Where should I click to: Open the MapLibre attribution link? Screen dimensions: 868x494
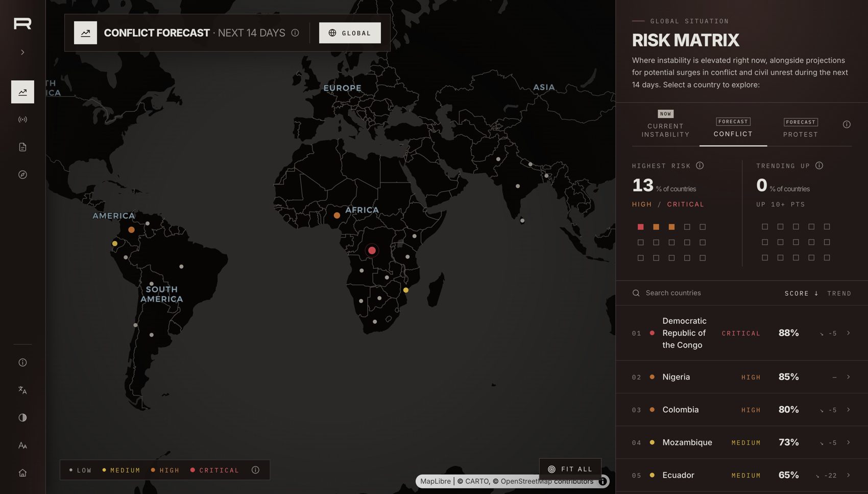coord(436,481)
